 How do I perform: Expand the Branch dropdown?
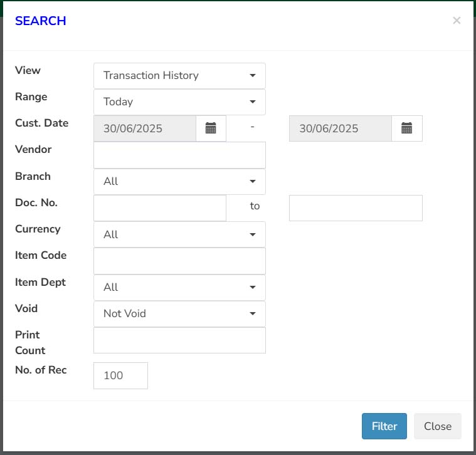coord(179,181)
